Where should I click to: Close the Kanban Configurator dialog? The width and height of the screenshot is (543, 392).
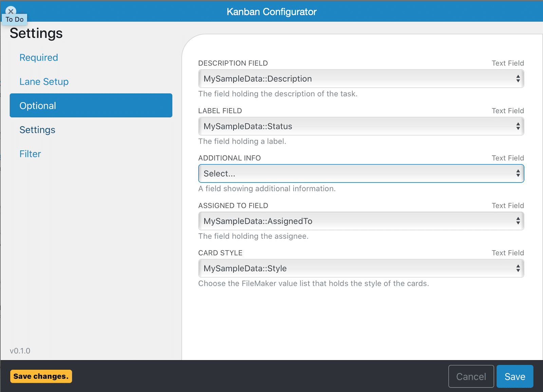[11, 11]
